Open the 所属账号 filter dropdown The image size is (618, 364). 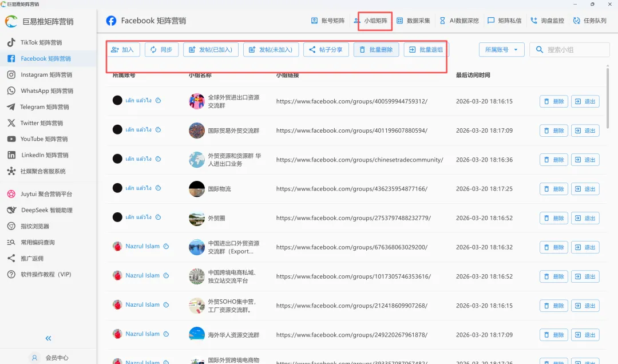pyautogui.click(x=502, y=49)
